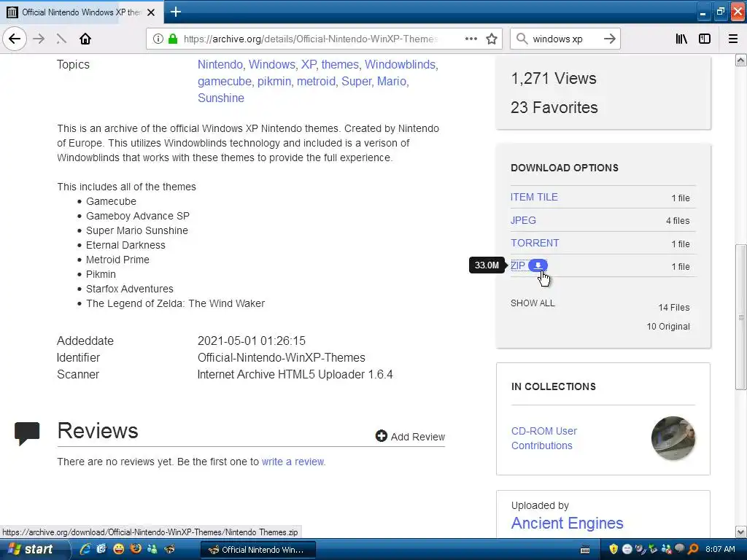Open the browser home page
Screen dimensions: 747x560
pyautogui.click(x=85, y=39)
